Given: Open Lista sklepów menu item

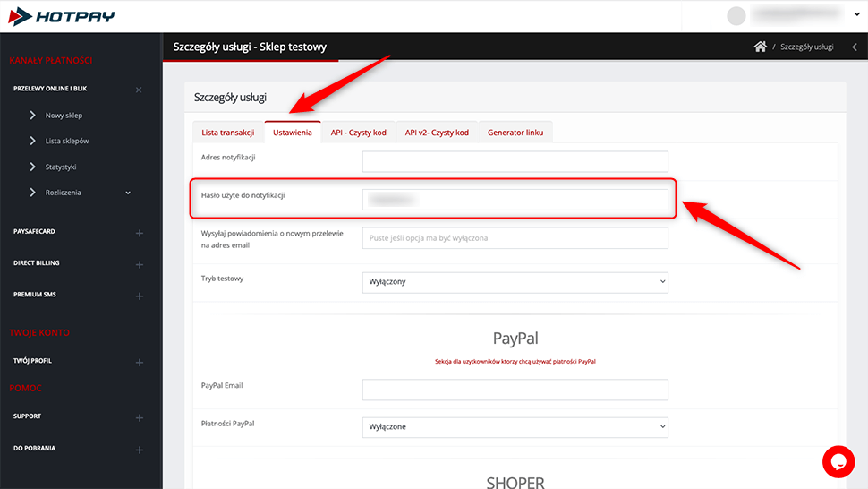Looking at the screenshot, I should coord(67,141).
